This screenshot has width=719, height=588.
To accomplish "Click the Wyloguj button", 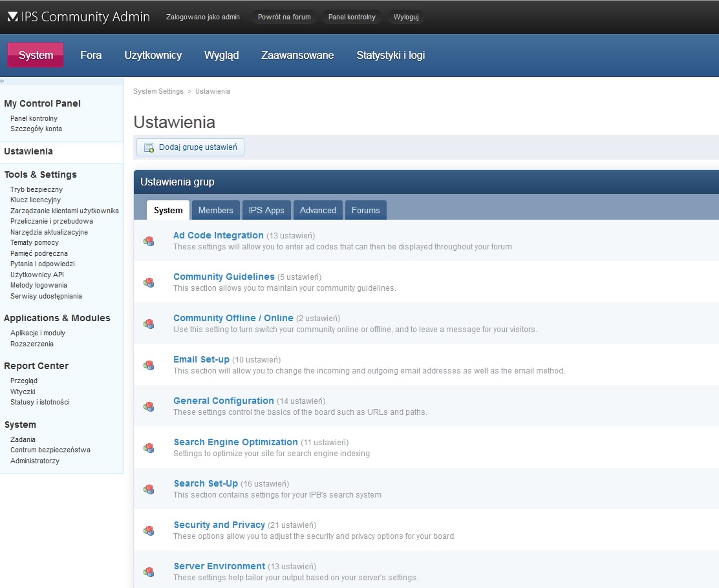I will [x=406, y=17].
